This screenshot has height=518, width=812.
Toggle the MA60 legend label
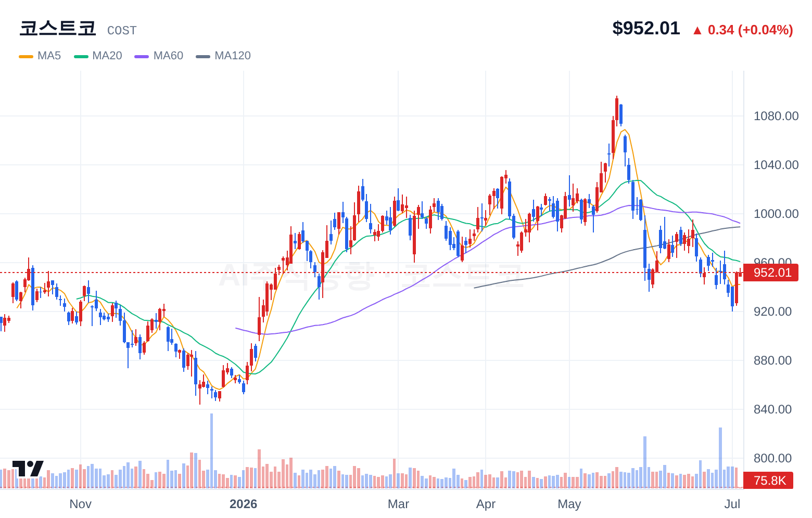point(168,56)
